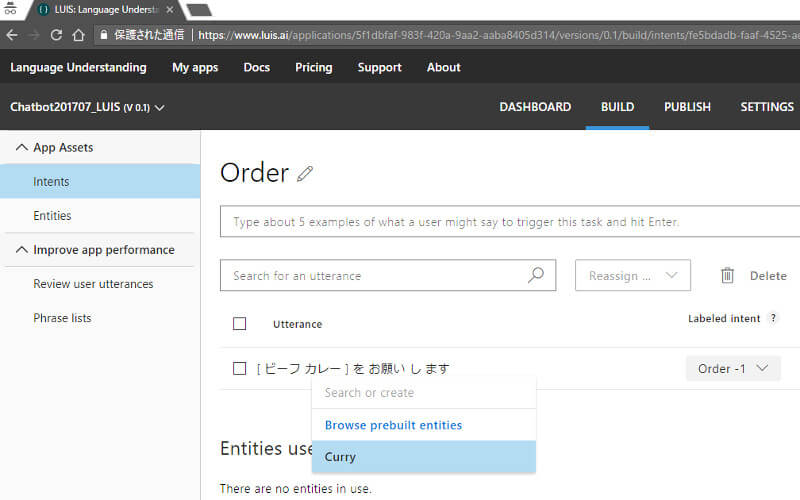Open Docs in the top menu

tap(257, 67)
